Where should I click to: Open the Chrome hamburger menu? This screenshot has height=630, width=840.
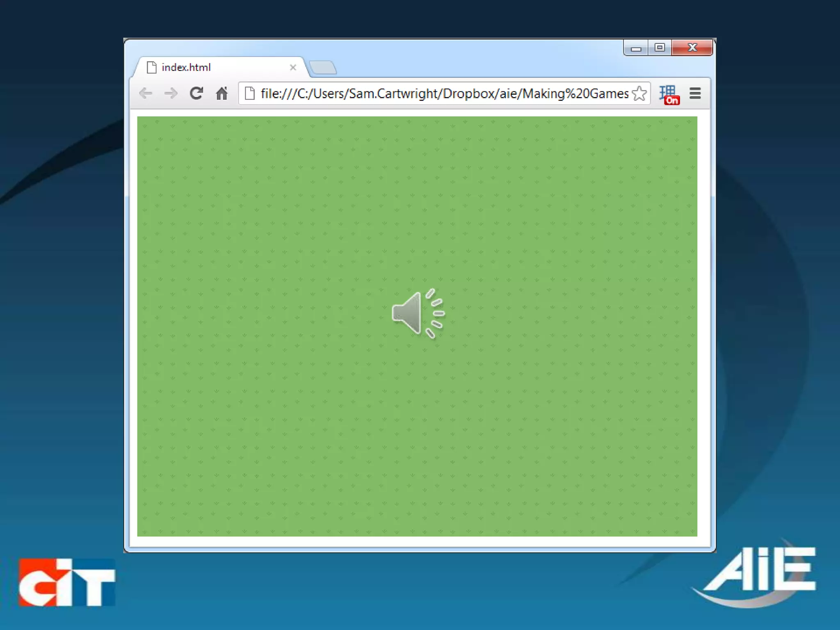coord(695,94)
